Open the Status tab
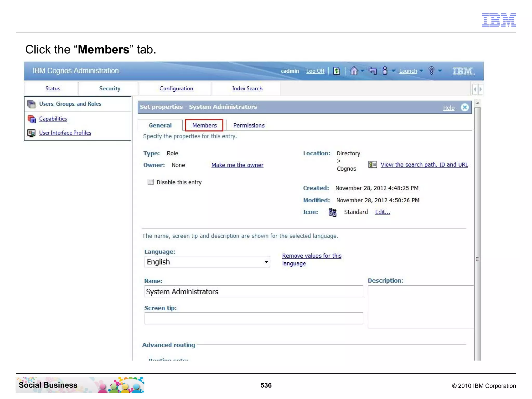532x399 pixels. 53,89
